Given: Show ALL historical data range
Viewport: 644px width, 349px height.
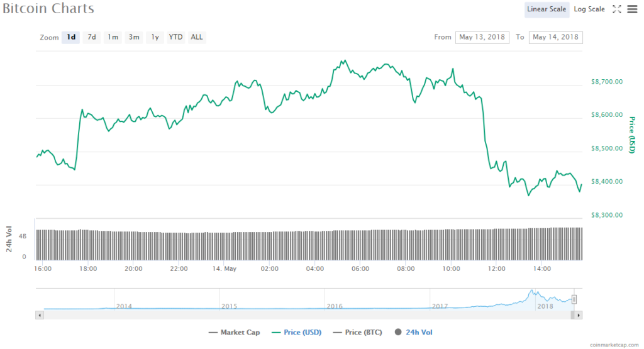Looking at the screenshot, I should point(197,37).
